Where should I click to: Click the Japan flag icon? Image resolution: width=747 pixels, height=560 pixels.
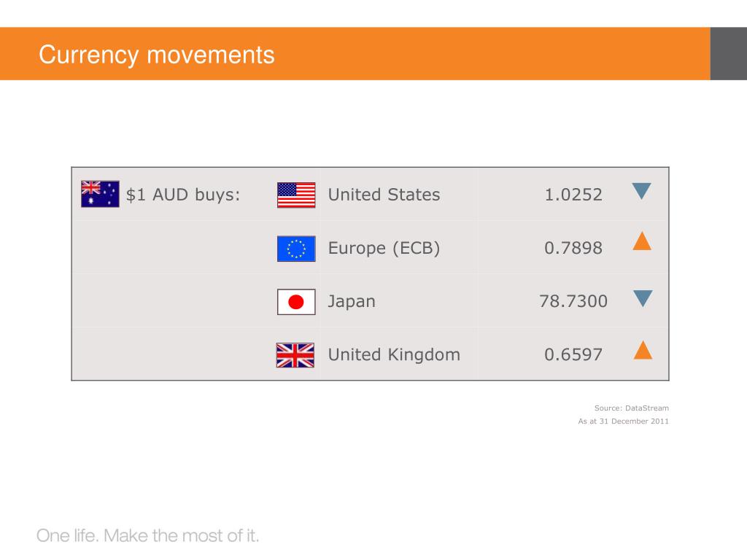tap(296, 302)
